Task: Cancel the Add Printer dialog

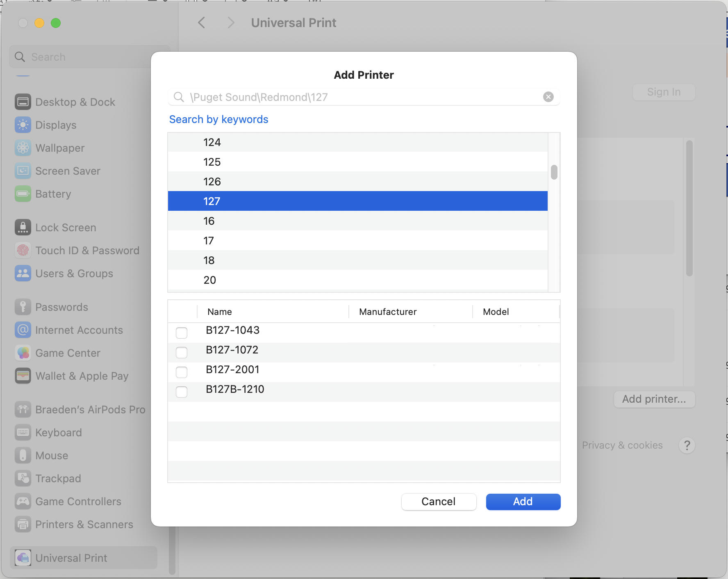Action: [x=439, y=501]
